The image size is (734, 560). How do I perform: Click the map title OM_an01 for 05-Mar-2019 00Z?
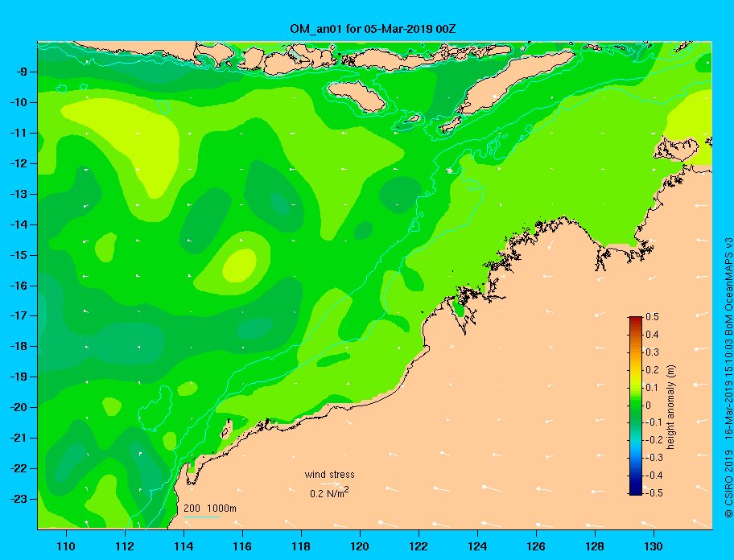point(373,29)
